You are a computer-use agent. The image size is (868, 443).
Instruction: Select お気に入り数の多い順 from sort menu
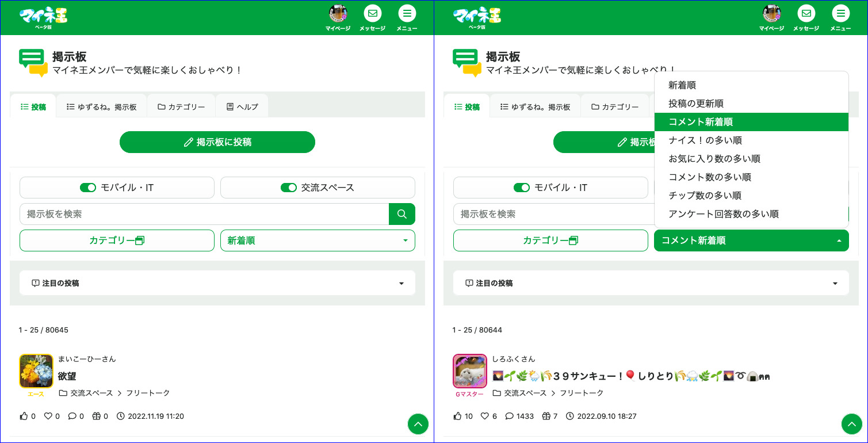point(751,159)
